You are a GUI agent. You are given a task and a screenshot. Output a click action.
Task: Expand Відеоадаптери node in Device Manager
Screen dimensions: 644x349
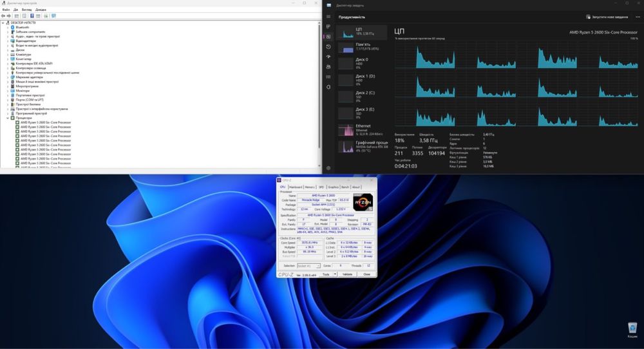[8, 41]
